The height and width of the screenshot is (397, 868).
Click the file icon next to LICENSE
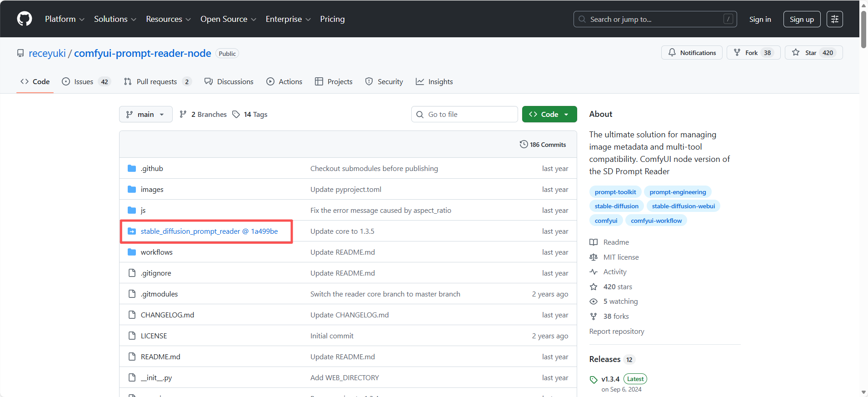(132, 336)
